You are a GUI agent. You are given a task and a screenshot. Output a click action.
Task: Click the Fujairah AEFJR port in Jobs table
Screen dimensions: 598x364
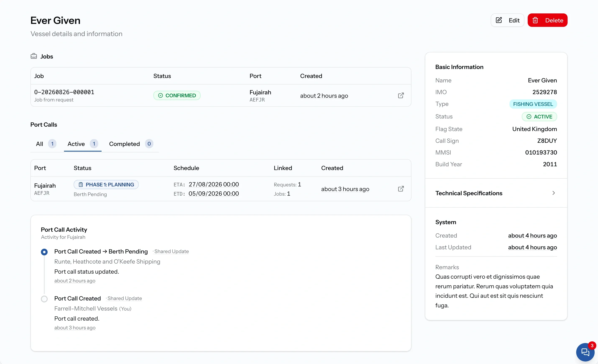pos(260,96)
